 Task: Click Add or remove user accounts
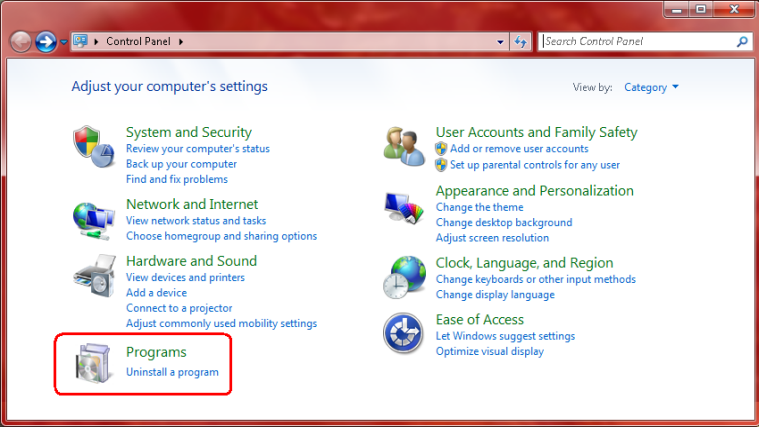click(519, 149)
